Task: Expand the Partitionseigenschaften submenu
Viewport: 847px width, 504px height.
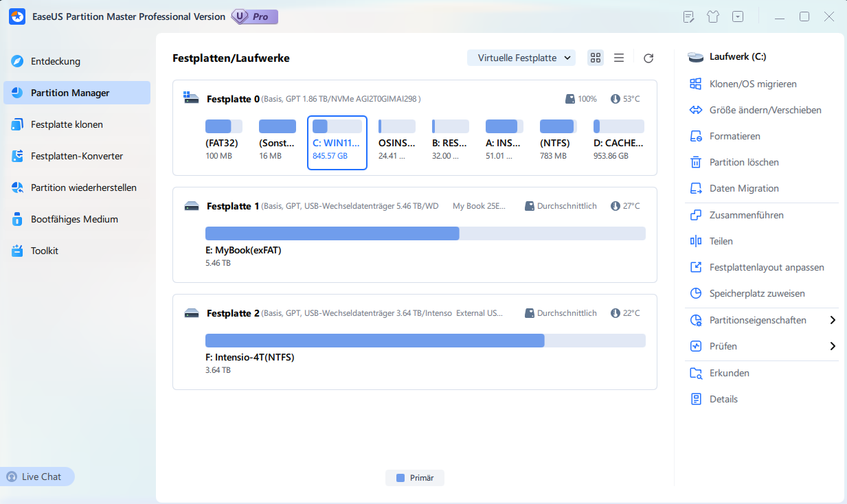Action: pyautogui.click(x=757, y=319)
